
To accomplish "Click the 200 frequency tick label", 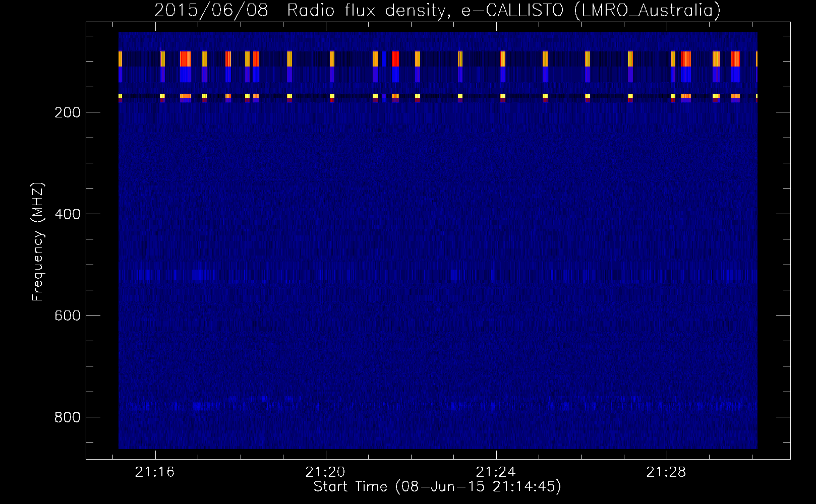I will (x=68, y=112).
